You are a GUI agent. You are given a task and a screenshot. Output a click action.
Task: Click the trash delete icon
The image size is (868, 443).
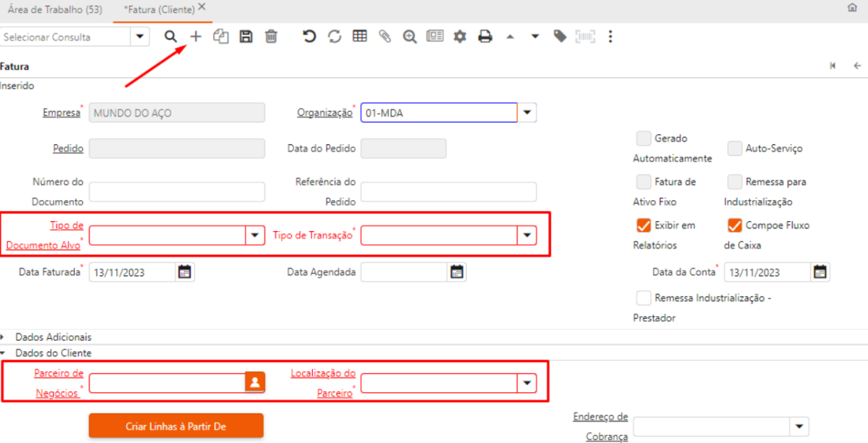271,36
